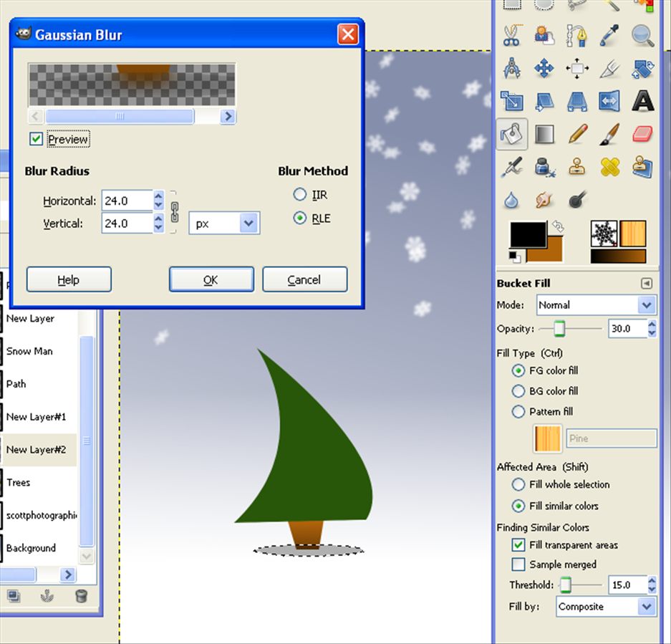This screenshot has width=671, height=644.
Task: Click the anchor layer icon
Action: point(47,595)
